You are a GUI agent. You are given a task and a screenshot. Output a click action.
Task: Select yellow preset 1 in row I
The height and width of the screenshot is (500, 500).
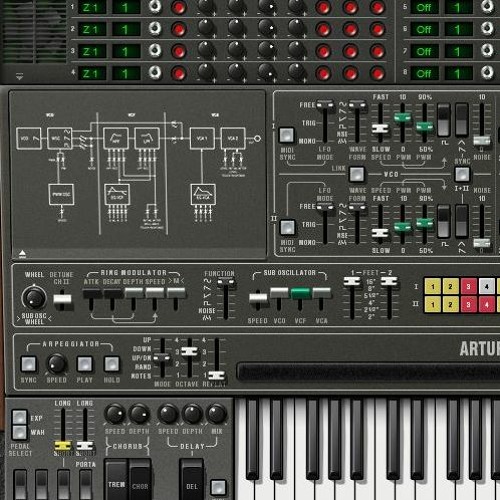coord(433,286)
